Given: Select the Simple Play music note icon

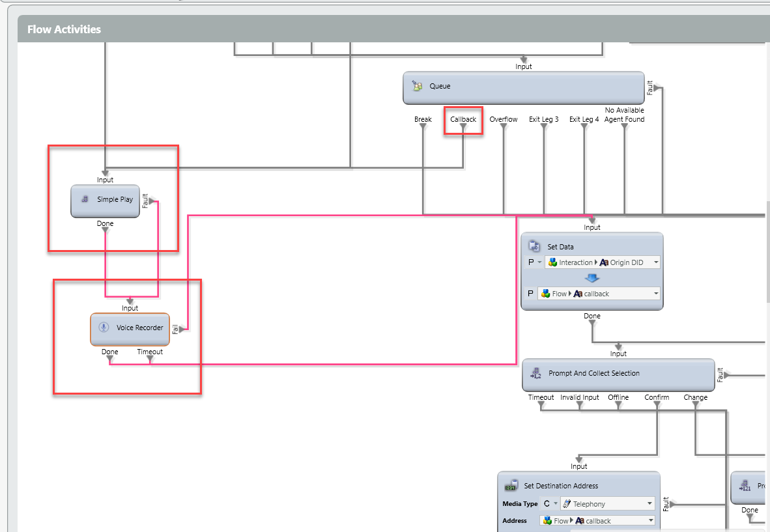Looking at the screenshot, I should (x=85, y=200).
